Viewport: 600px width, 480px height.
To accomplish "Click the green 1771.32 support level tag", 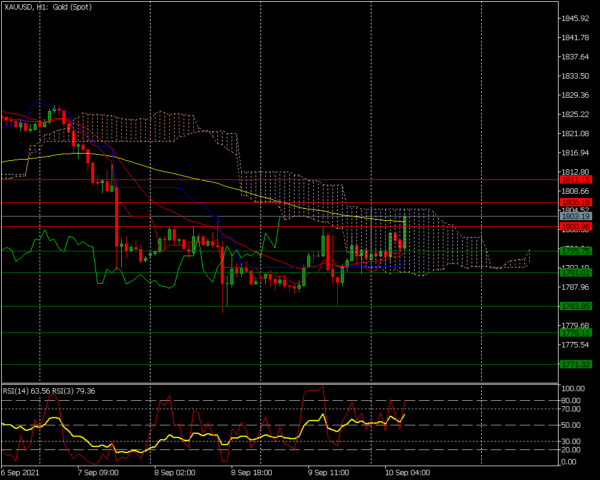I will point(577,364).
